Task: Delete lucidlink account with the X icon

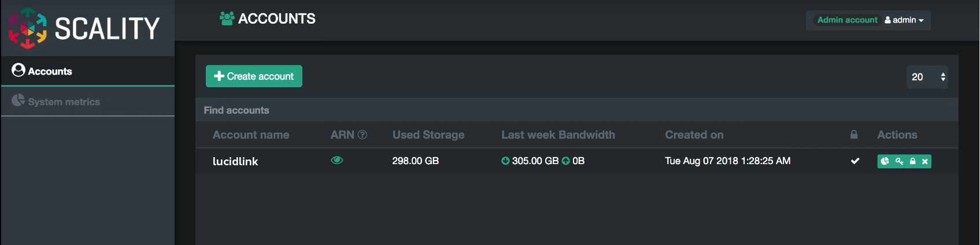Action: coord(925,161)
